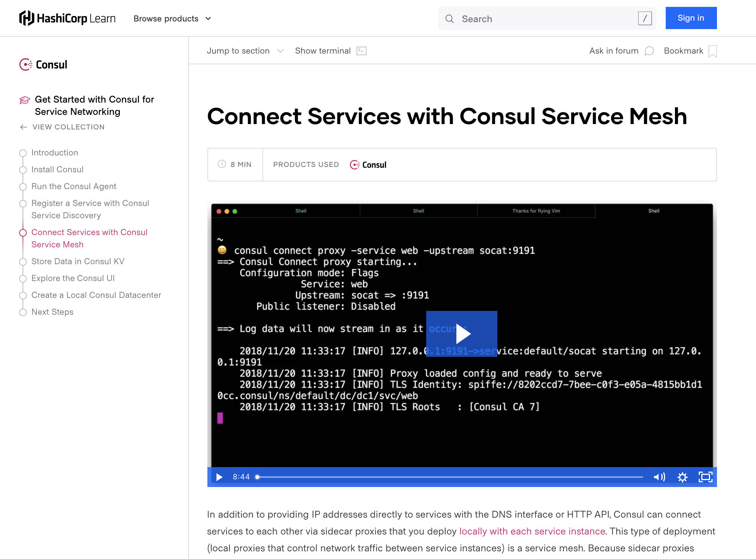Drag the video progress slider to rewind
The height and width of the screenshot is (559, 756).
(257, 476)
